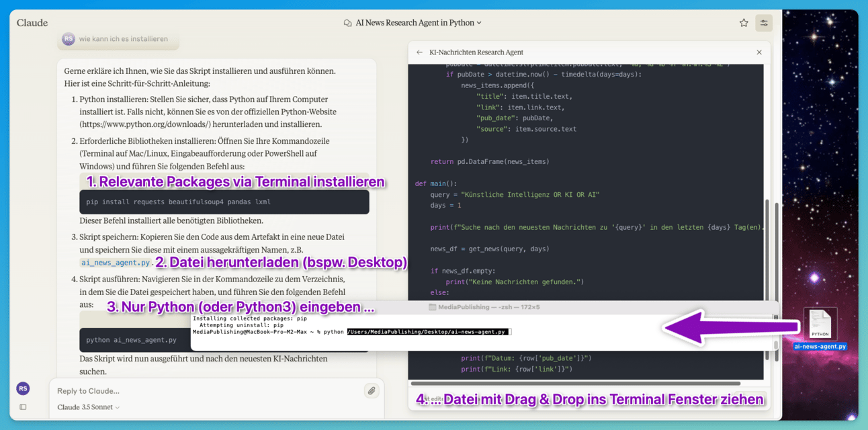Click inline code ai_news_agent.py in step 3

click(x=116, y=263)
